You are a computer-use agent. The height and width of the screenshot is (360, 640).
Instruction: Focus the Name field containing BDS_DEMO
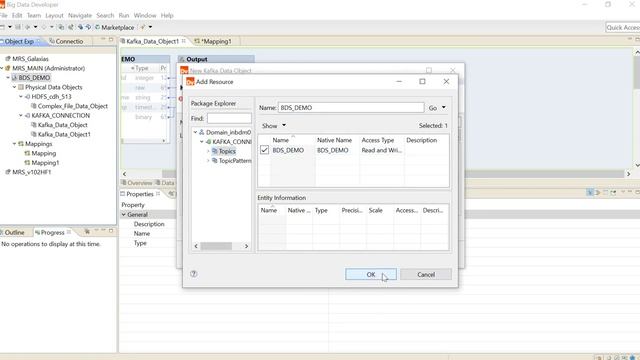coord(351,108)
